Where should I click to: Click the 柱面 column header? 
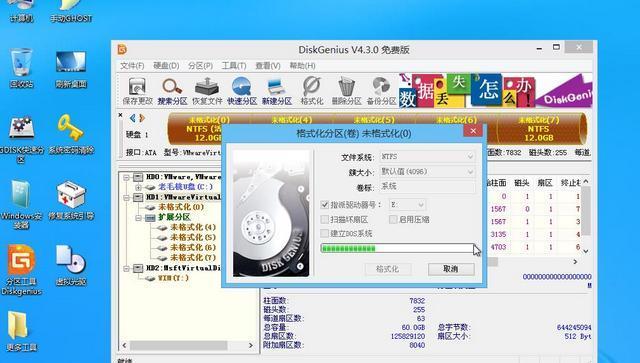pyautogui.click(x=496, y=183)
